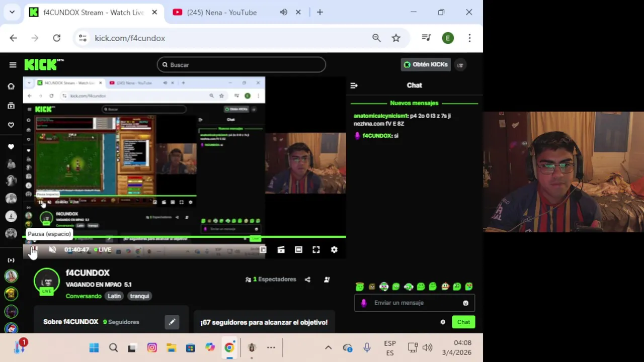
Task: Open dark purple channel avatar in sidebar
Action: (11, 311)
